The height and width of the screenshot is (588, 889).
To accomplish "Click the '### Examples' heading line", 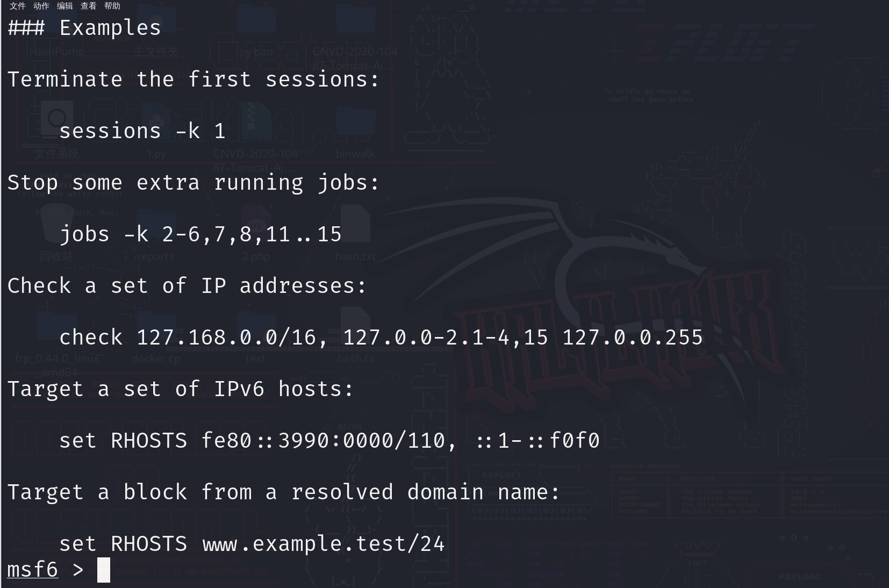I will click(84, 28).
